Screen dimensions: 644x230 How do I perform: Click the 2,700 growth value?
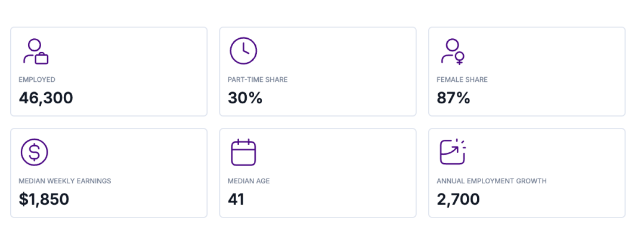pos(459,199)
